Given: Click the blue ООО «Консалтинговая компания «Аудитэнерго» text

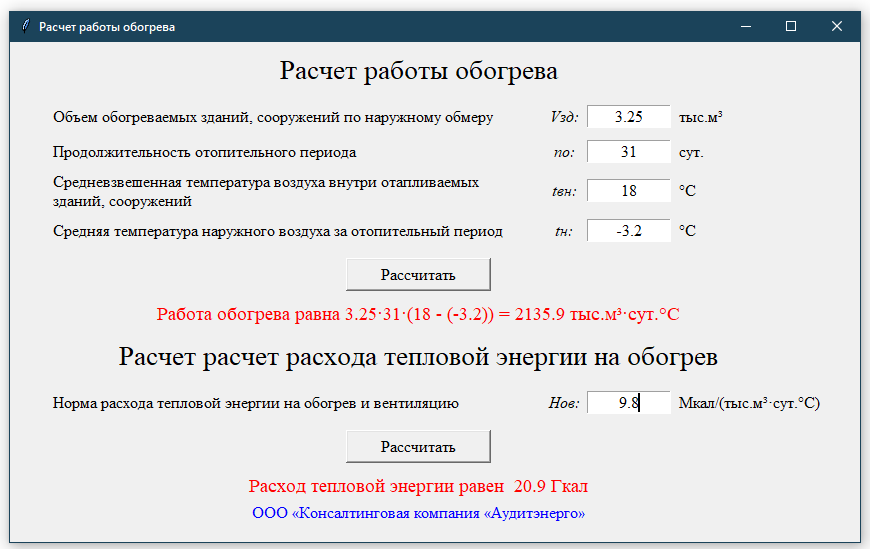Looking at the screenshot, I should click(x=418, y=513).
